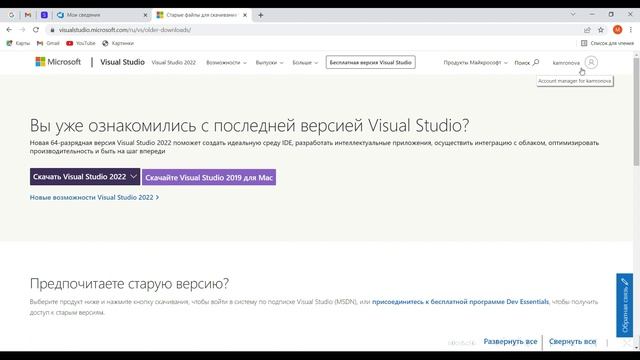This screenshot has height=360, width=640.
Task: Open the tab search chevron
Action: (x=573, y=14)
